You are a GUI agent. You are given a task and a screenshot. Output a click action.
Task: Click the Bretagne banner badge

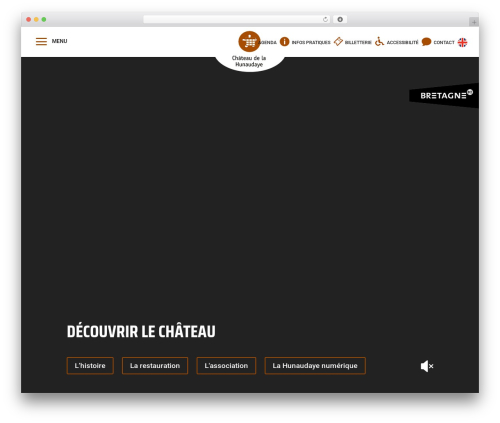point(444,96)
